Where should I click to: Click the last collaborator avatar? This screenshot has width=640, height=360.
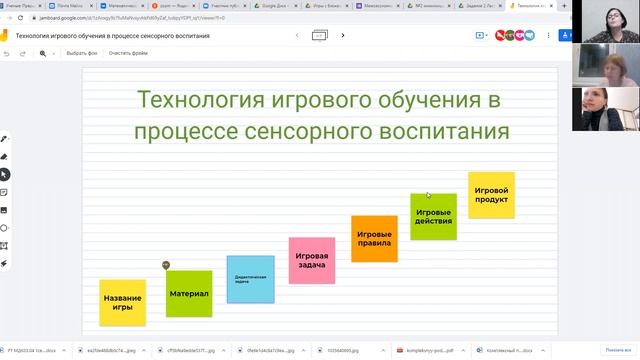point(529,36)
